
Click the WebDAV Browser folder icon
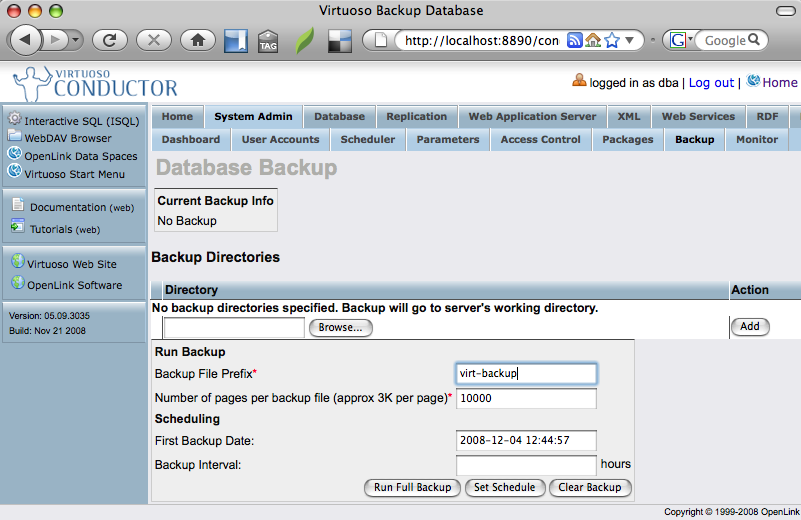(14, 137)
